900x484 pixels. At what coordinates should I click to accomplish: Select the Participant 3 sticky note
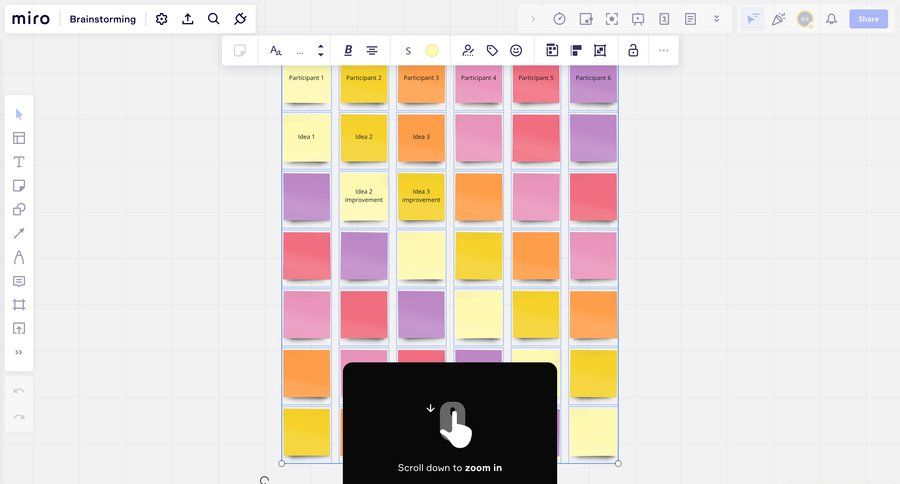[x=421, y=84]
